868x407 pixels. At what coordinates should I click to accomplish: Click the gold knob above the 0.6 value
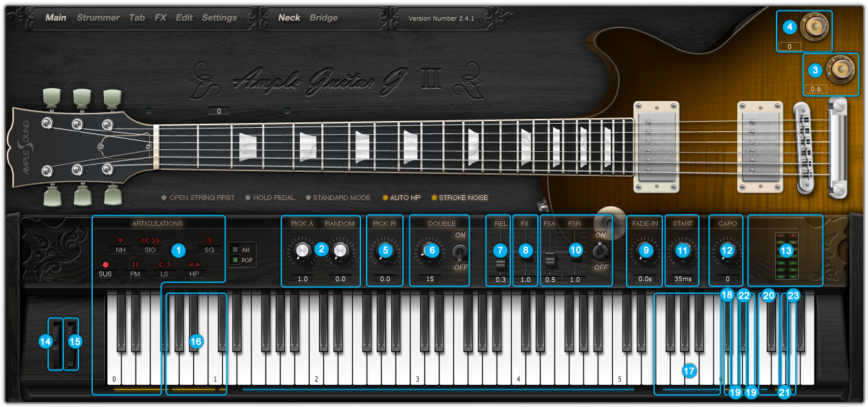(840, 69)
